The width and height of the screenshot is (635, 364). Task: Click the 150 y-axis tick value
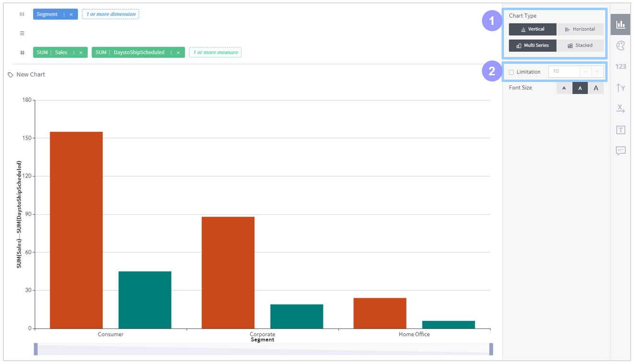27,138
